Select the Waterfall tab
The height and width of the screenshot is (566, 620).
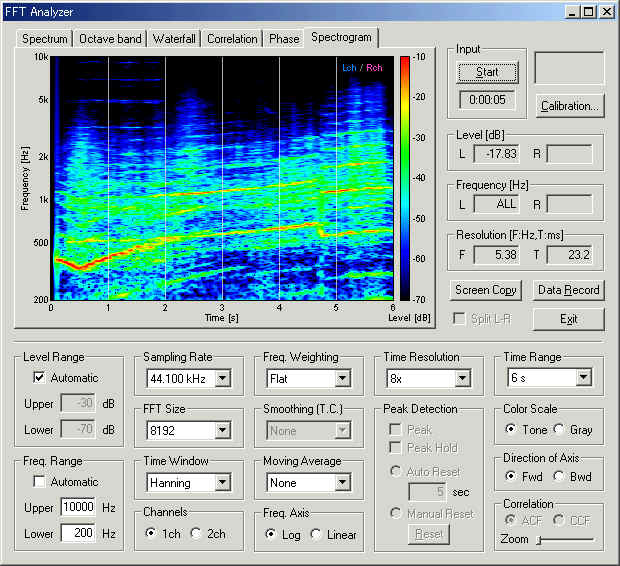[174, 39]
